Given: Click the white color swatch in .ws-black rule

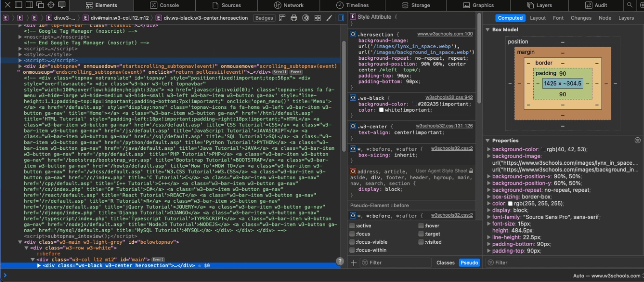Looking at the screenshot, I should [381, 110].
